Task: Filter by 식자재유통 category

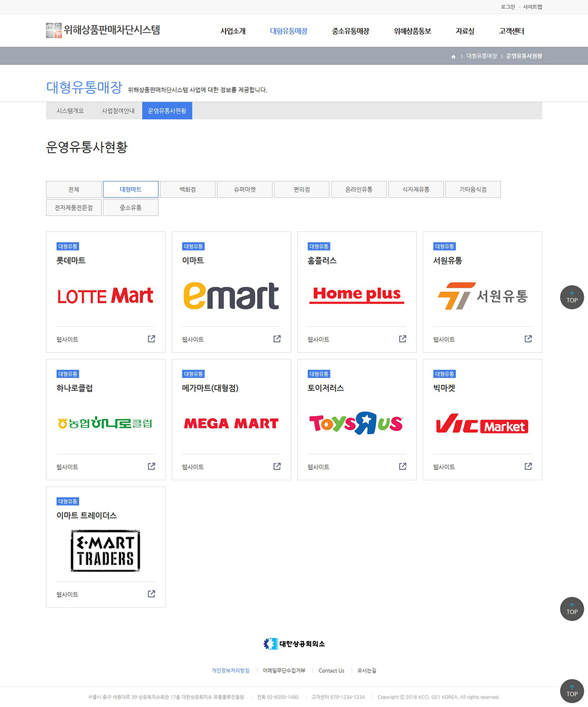Action: click(x=416, y=189)
